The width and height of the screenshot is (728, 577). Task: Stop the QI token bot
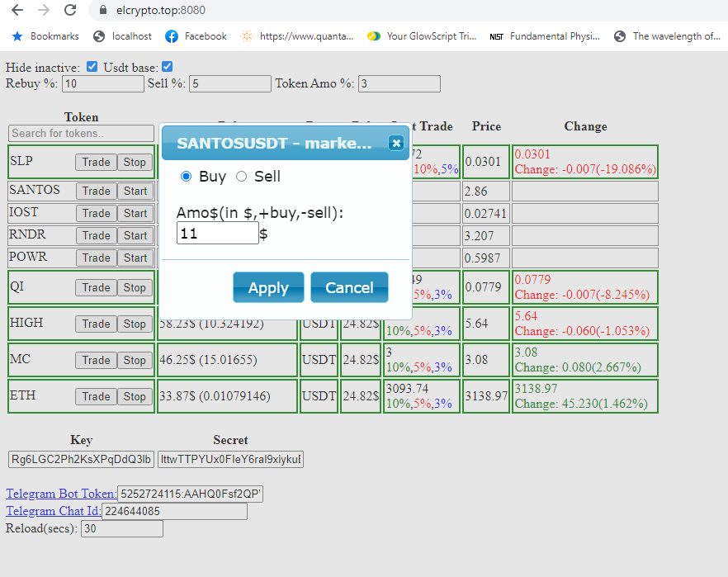click(x=135, y=287)
